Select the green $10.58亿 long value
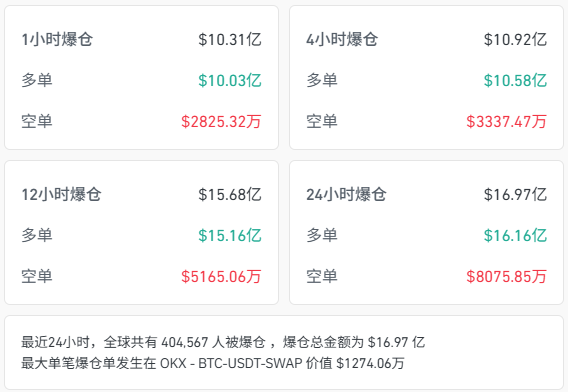 pos(515,80)
